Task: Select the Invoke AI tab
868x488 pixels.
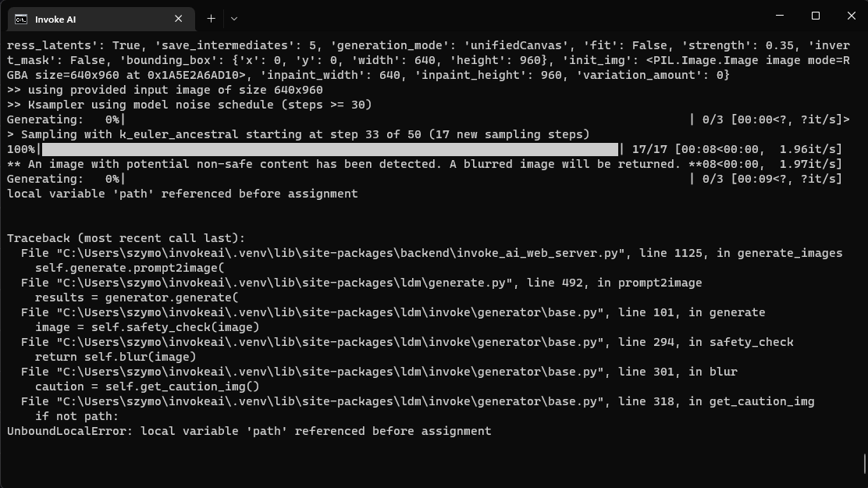Action: coord(94,19)
